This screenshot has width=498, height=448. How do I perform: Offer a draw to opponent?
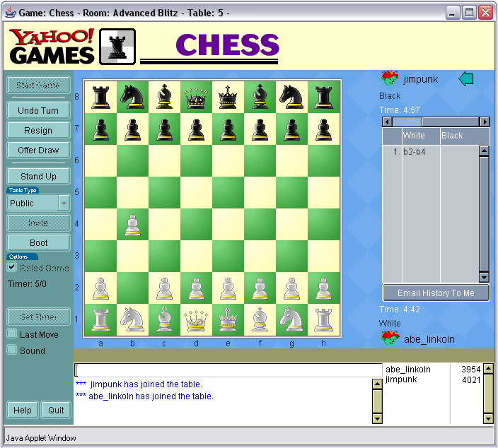[x=38, y=151]
